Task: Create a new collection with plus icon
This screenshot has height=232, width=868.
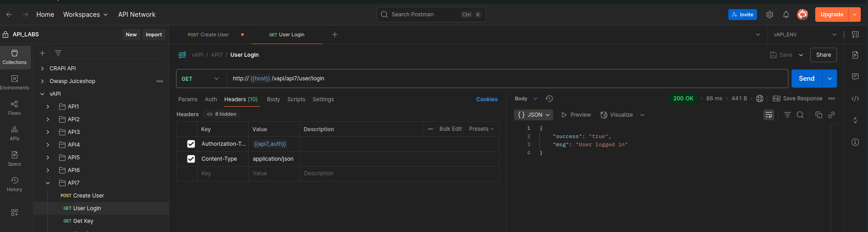Action: click(42, 53)
